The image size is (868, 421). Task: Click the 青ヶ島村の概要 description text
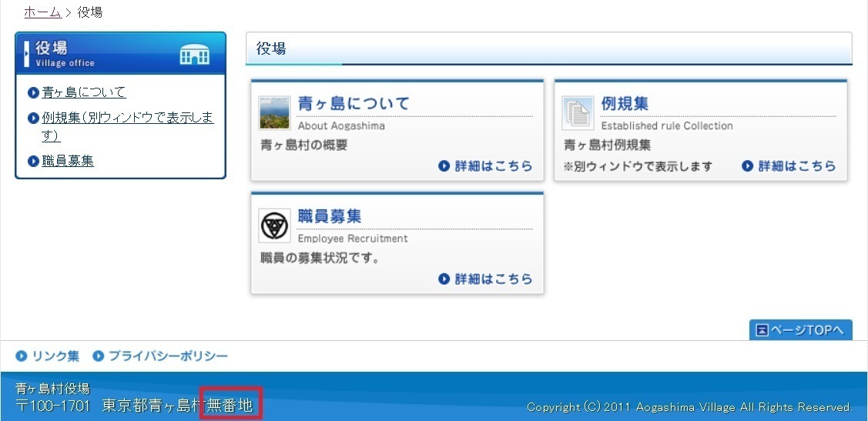pyautogui.click(x=304, y=145)
